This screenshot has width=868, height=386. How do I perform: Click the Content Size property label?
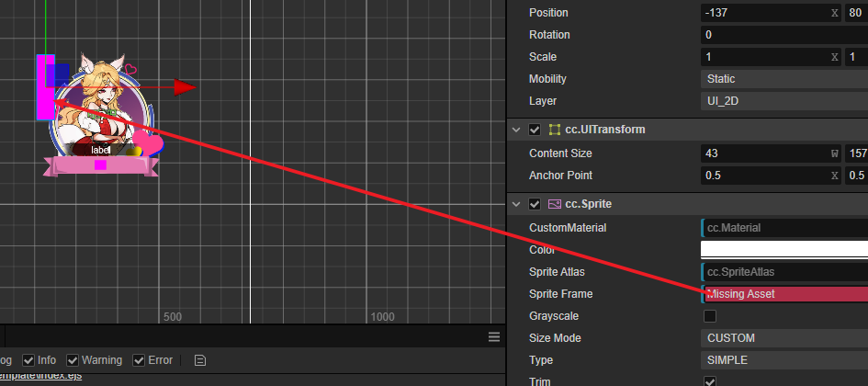pyautogui.click(x=560, y=153)
